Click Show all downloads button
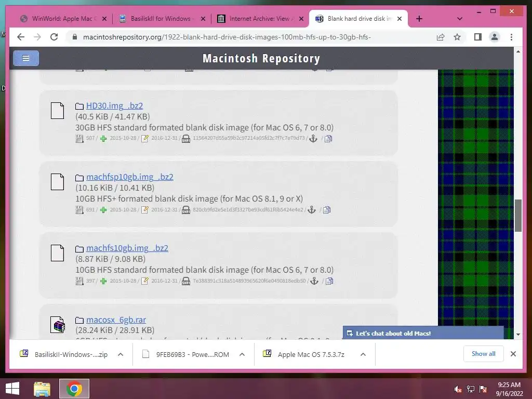Image resolution: width=532 pixels, height=399 pixels. 484,354
